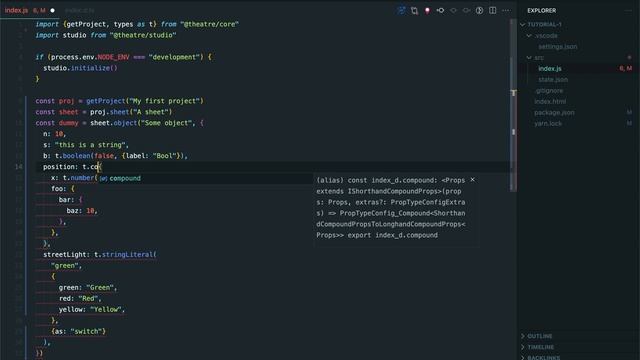The width and height of the screenshot is (640, 360).
Task: Click the EXPLORER panel title
Action: 541,11
